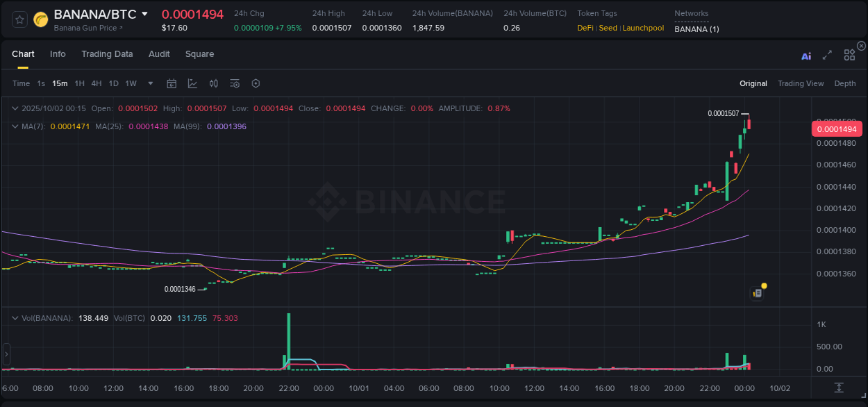The height and width of the screenshot is (407, 868).
Task: Switch to the Trading Data tab
Action: (x=107, y=53)
